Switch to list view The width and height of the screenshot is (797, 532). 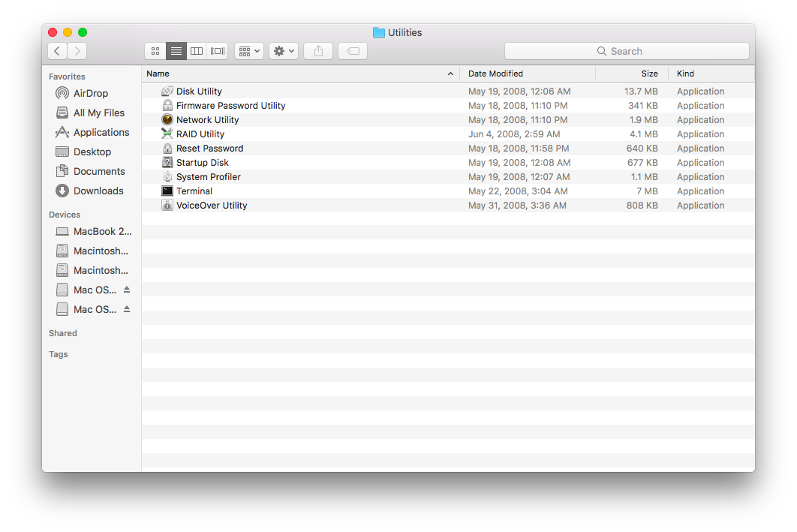[x=176, y=51]
